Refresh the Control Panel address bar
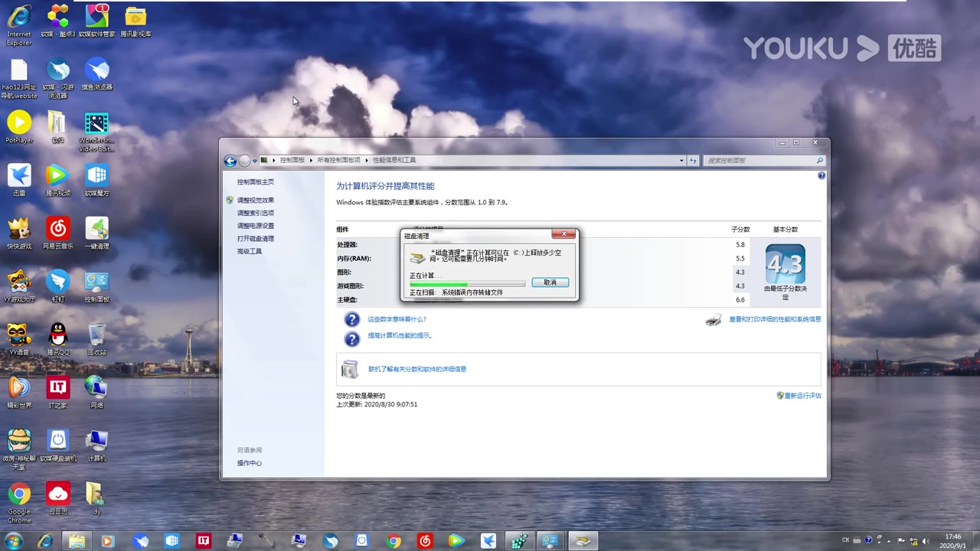The image size is (980, 551). [693, 161]
